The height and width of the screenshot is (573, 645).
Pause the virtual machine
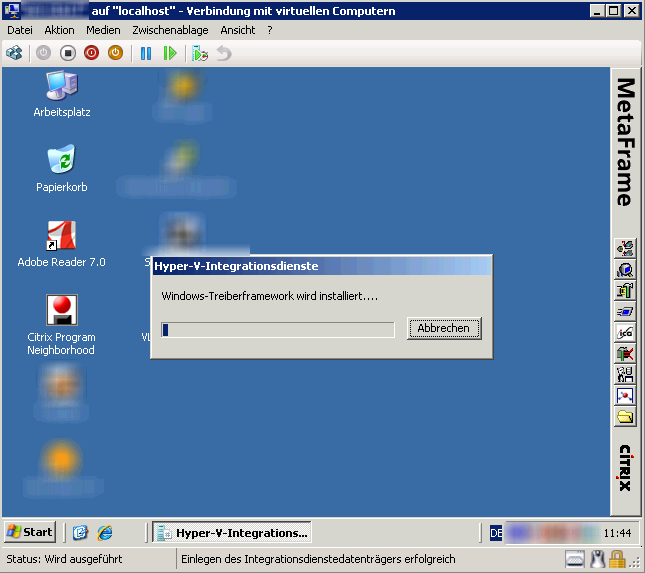pyautogui.click(x=146, y=53)
